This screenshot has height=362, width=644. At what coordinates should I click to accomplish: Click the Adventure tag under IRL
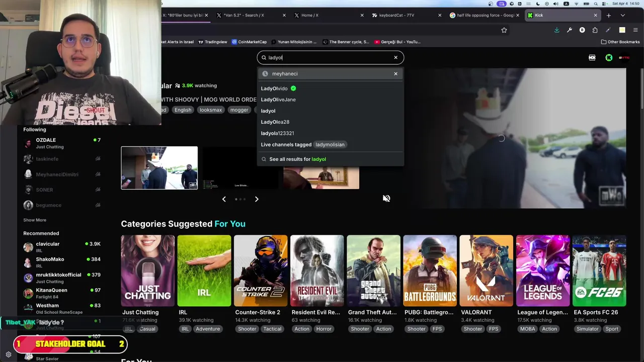(208, 329)
